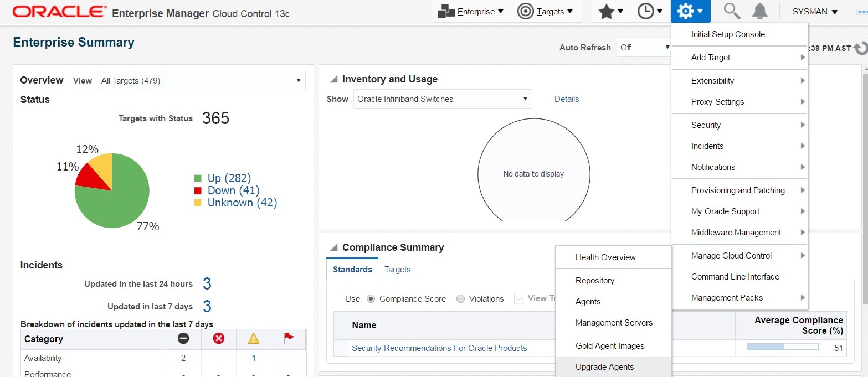The image size is (868, 377).
Task: Switch to the Standards tab
Action: 352,269
